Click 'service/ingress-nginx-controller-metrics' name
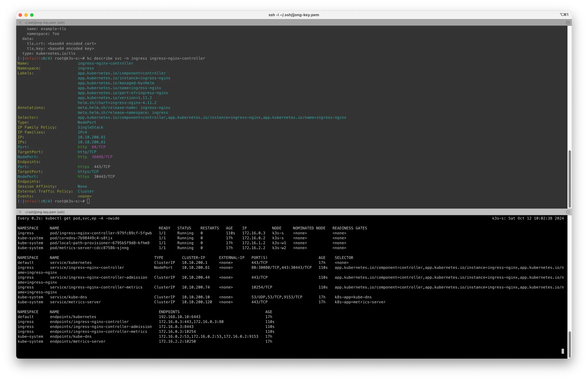Image resolution: width=588 pixels, height=380 pixels. 96,287
